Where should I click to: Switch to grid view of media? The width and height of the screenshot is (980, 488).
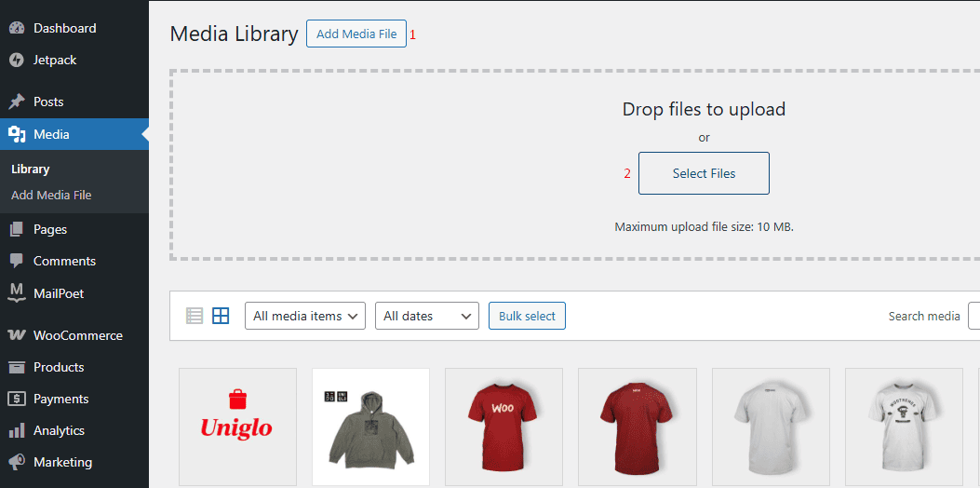[221, 316]
